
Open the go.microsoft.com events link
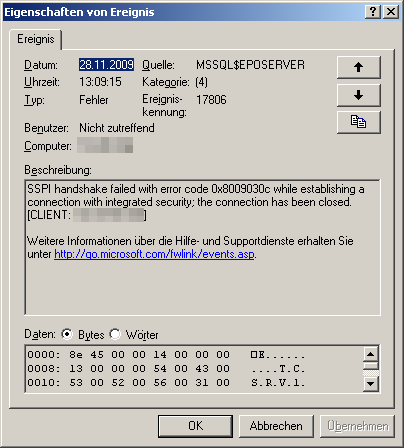tap(154, 254)
